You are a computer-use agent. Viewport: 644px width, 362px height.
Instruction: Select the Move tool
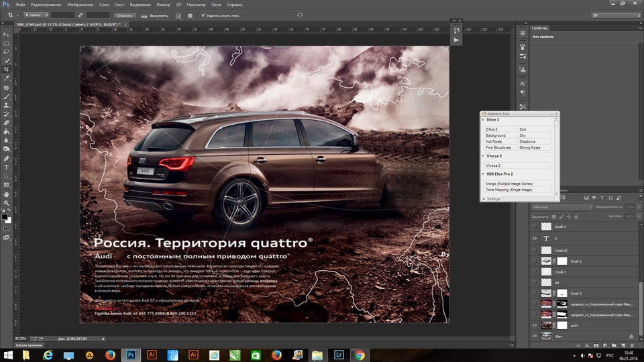tap(7, 34)
